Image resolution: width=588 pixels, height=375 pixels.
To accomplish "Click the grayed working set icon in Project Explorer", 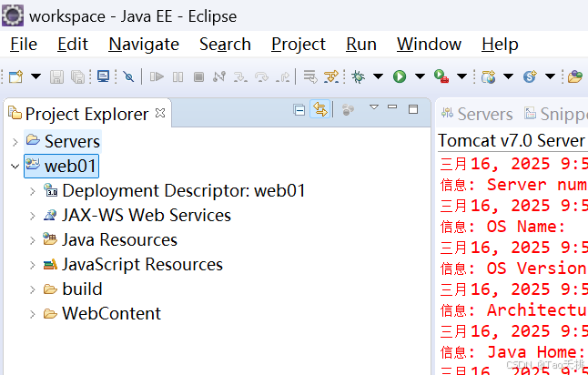I will click(x=348, y=110).
